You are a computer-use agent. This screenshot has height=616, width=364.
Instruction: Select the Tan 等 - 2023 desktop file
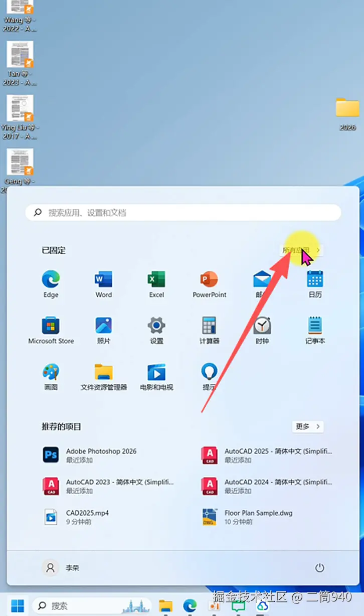point(20,64)
